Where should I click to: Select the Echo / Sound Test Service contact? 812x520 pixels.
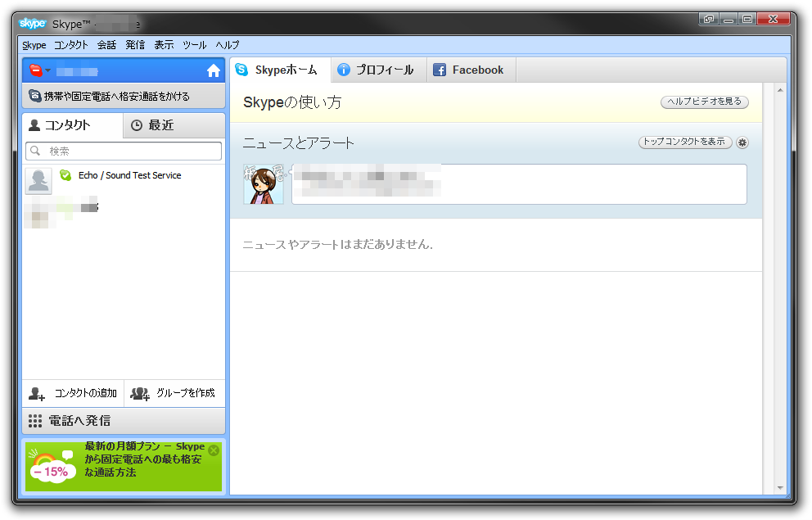124,180
